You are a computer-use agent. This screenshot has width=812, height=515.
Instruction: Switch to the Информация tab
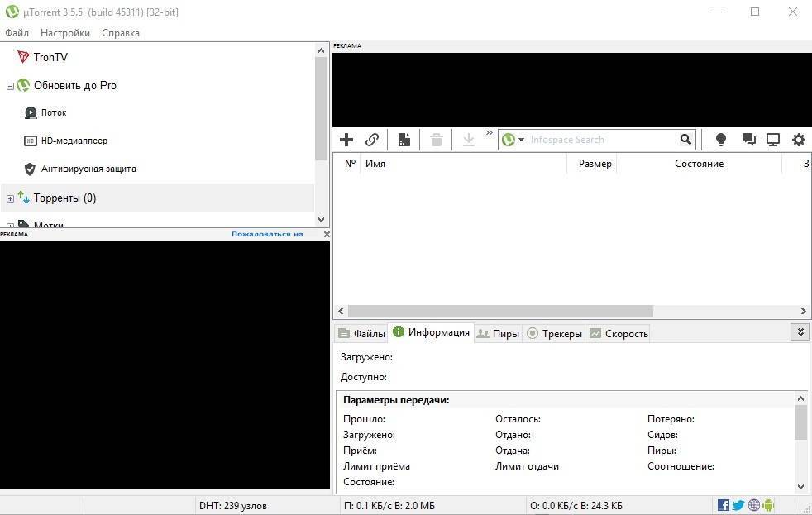pyautogui.click(x=431, y=332)
